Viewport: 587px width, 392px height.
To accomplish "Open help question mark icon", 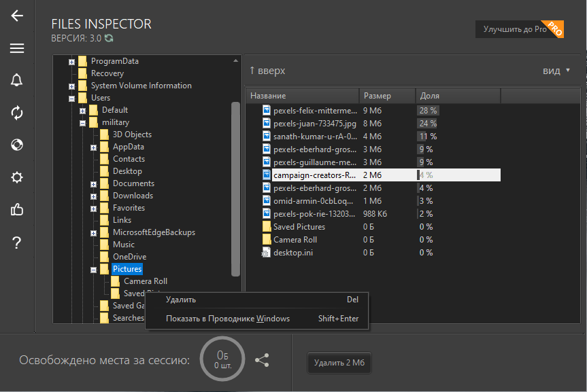I will point(17,243).
